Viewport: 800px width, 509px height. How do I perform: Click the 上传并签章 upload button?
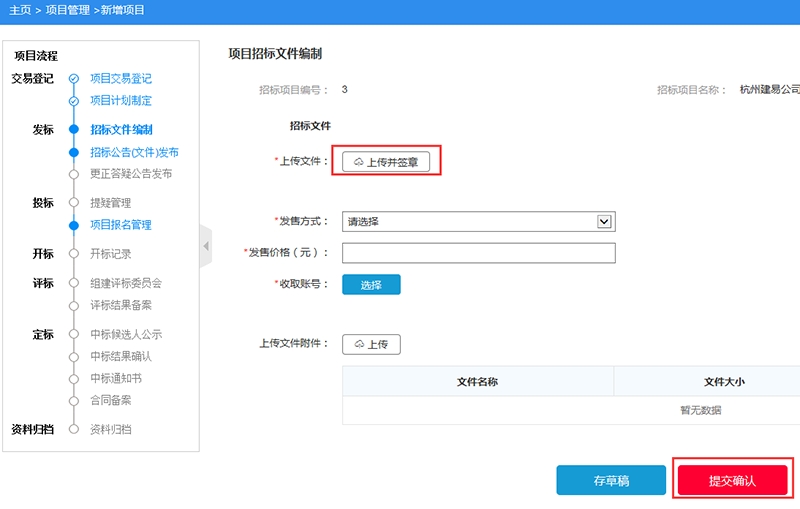386,162
